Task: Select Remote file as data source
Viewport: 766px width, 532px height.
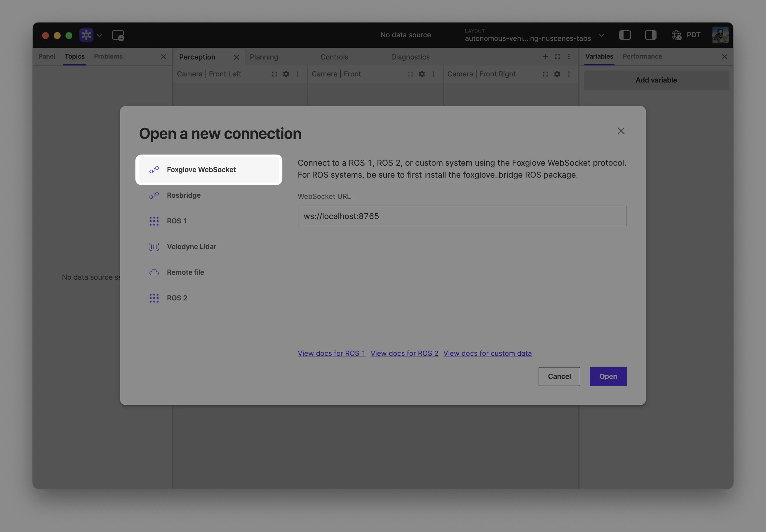Action: (x=185, y=272)
